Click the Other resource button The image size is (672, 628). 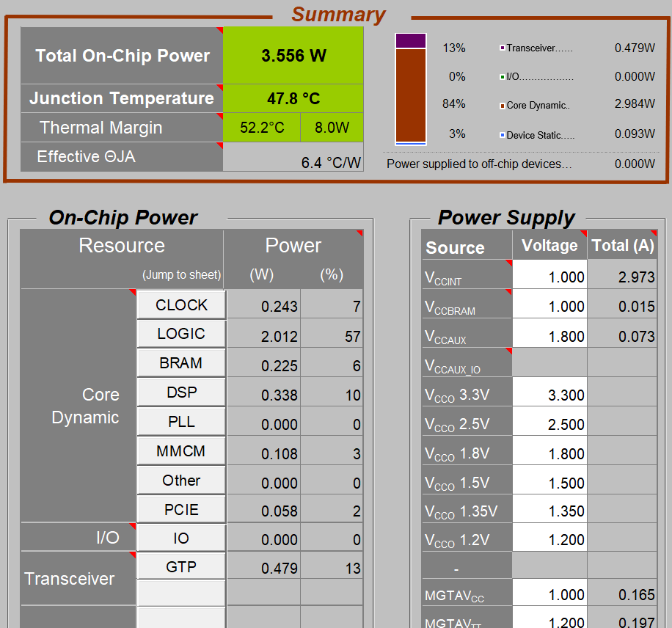click(181, 481)
